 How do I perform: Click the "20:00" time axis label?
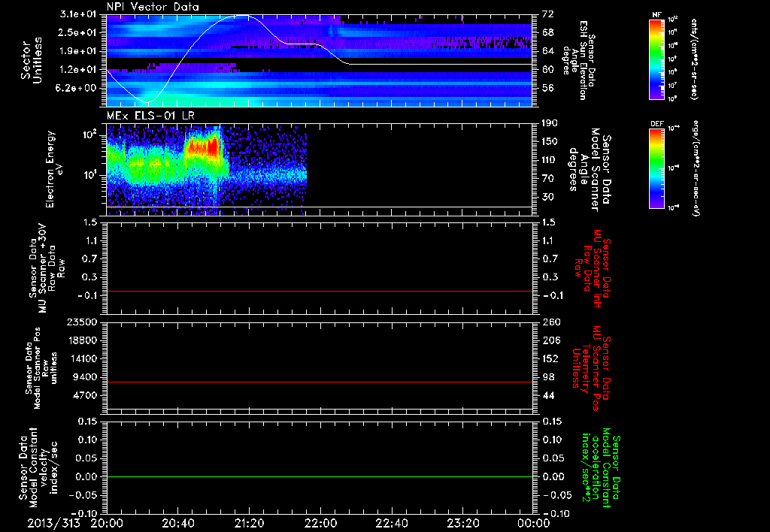[107, 523]
